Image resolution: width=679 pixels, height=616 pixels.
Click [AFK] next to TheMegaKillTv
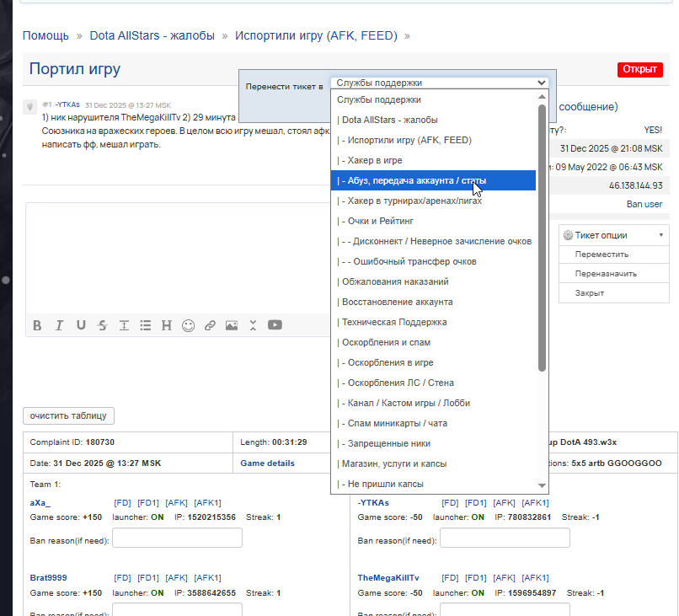[504, 578]
